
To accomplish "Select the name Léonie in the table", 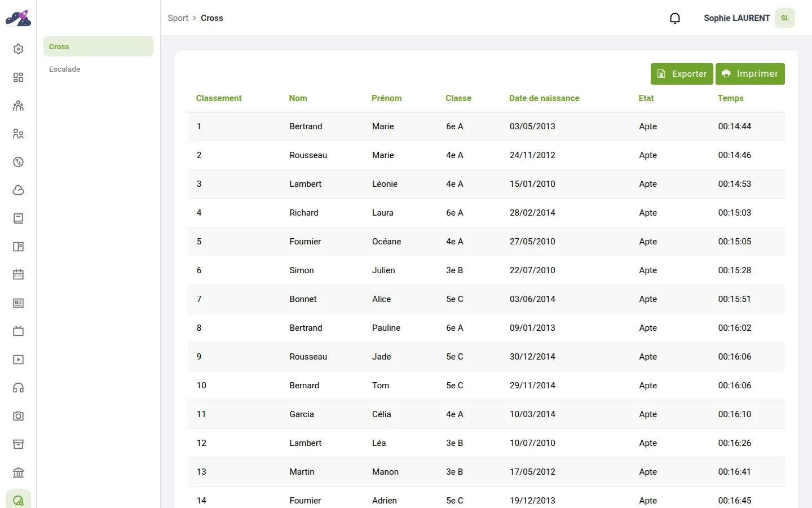I will pos(385,184).
